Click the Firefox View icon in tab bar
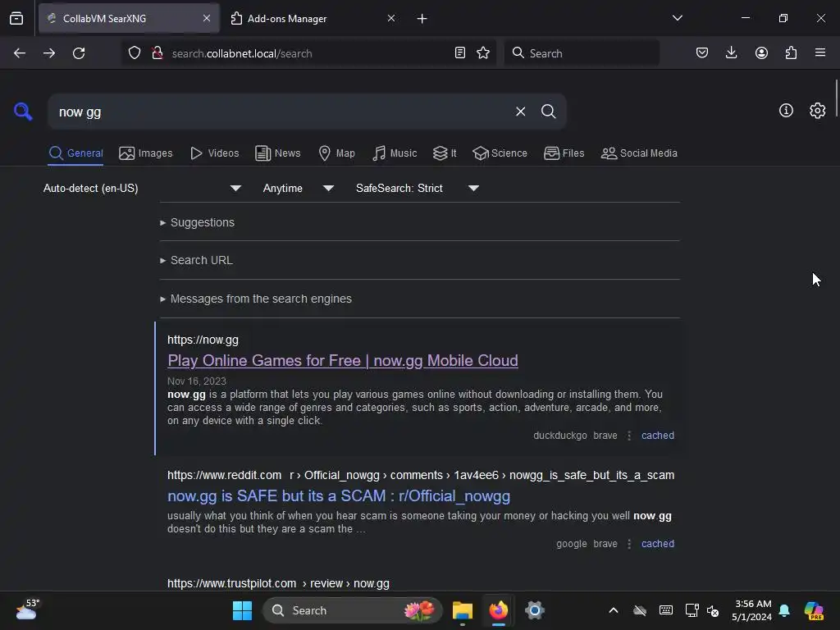The width and height of the screenshot is (840, 630). pyautogui.click(x=16, y=19)
